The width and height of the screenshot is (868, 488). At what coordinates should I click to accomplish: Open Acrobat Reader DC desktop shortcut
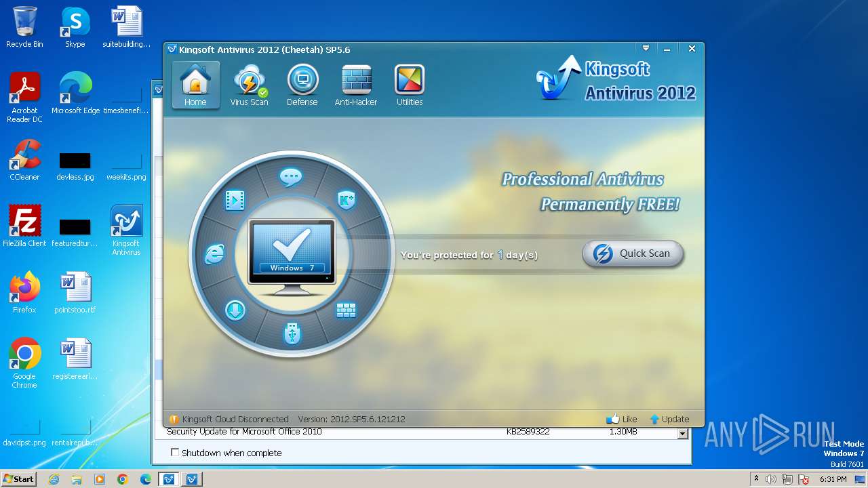tap(24, 98)
